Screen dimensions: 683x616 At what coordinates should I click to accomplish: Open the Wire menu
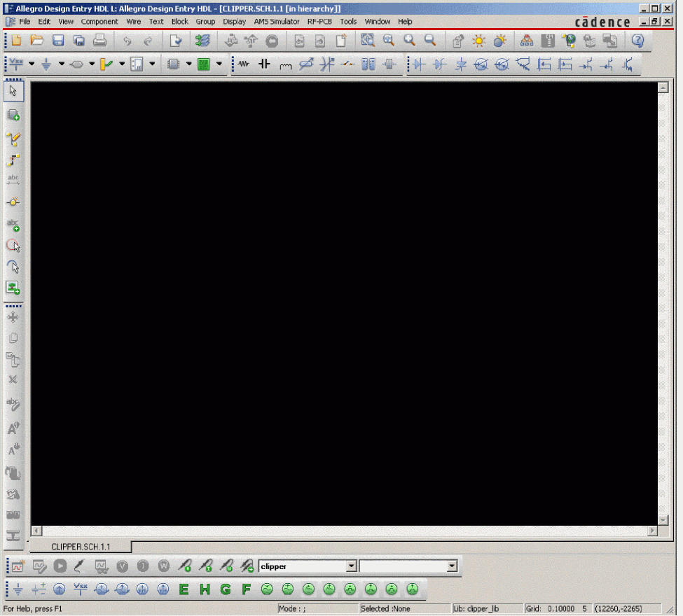coord(133,21)
